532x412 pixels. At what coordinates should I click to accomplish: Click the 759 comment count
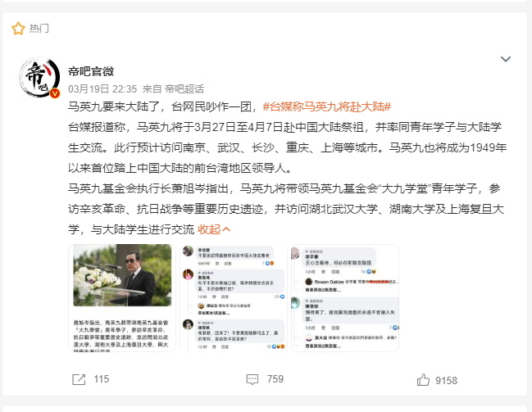(275, 379)
